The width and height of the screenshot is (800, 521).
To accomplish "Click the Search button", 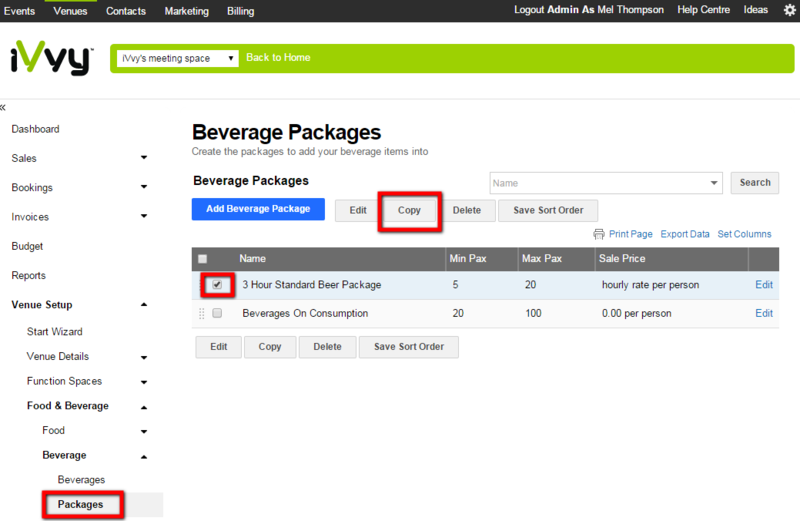I will [x=755, y=183].
